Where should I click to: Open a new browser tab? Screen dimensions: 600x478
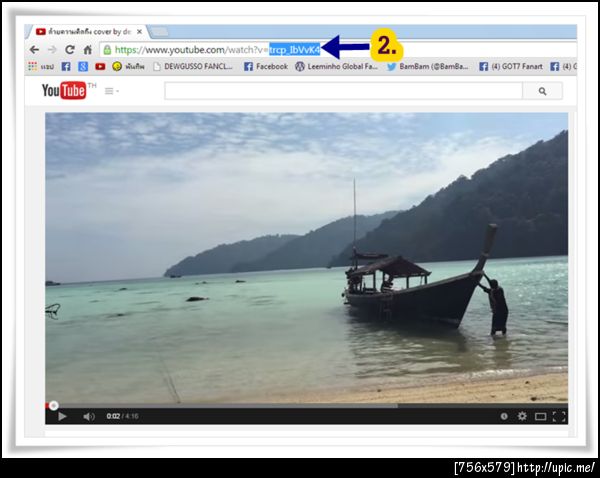[x=160, y=32]
